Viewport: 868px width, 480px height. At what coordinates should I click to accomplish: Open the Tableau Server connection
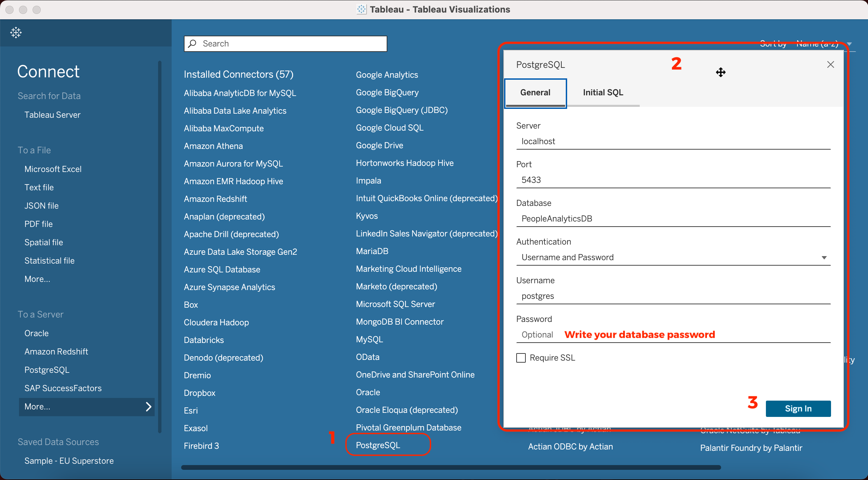tap(52, 115)
